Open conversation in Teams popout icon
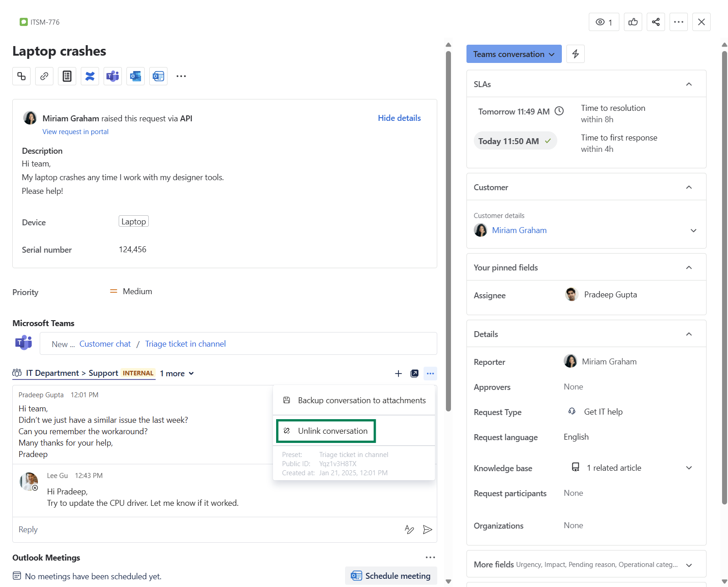 tap(414, 374)
